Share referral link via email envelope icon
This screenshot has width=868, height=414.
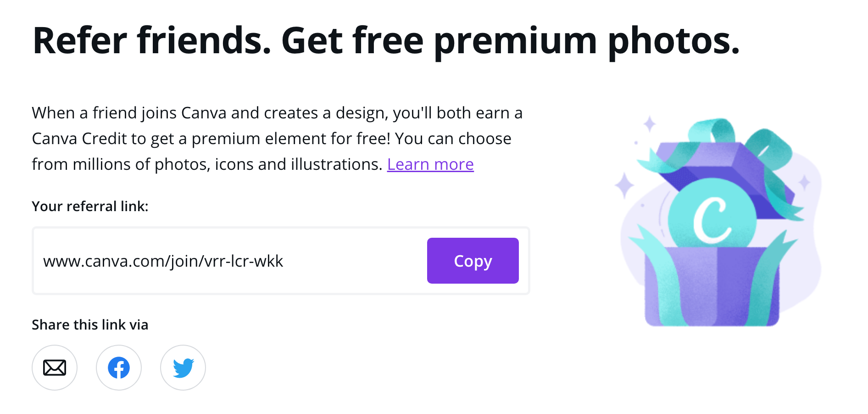pos(55,368)
